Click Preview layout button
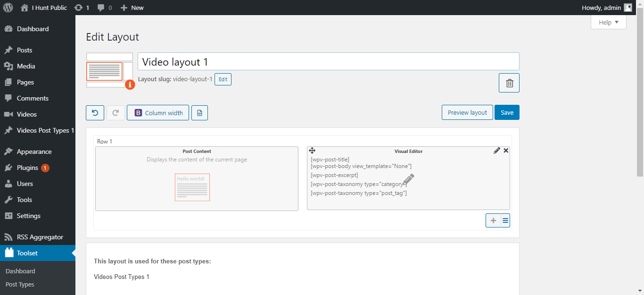Screen dimensions: 644x295 pos(467,112)
